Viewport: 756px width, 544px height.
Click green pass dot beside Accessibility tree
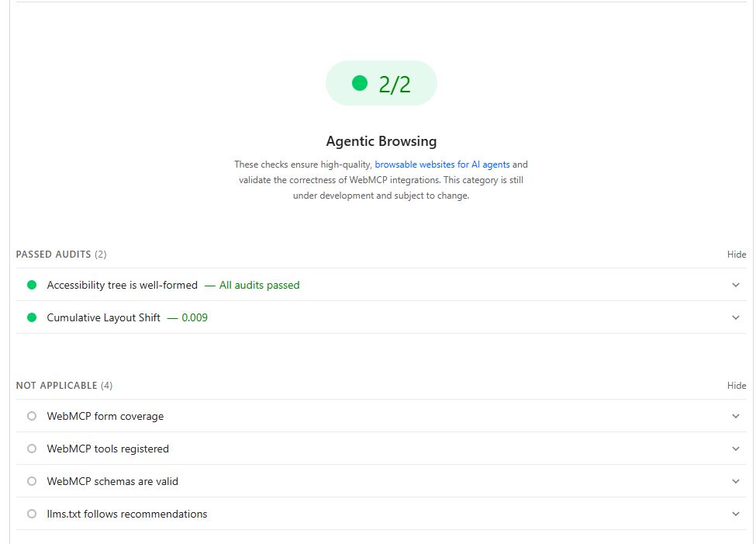click(32, 285)
